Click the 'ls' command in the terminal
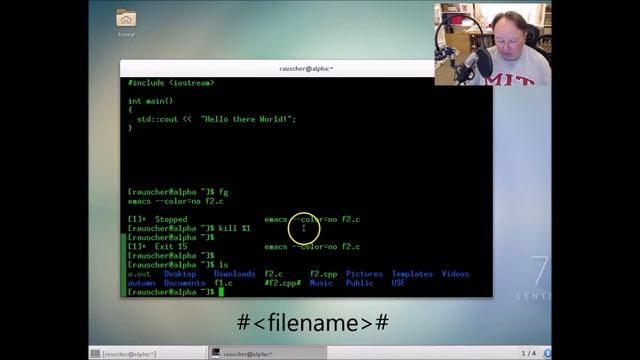The width and height of the screenshot is (640, 360). pyautogui.click(x=223, y=264)
